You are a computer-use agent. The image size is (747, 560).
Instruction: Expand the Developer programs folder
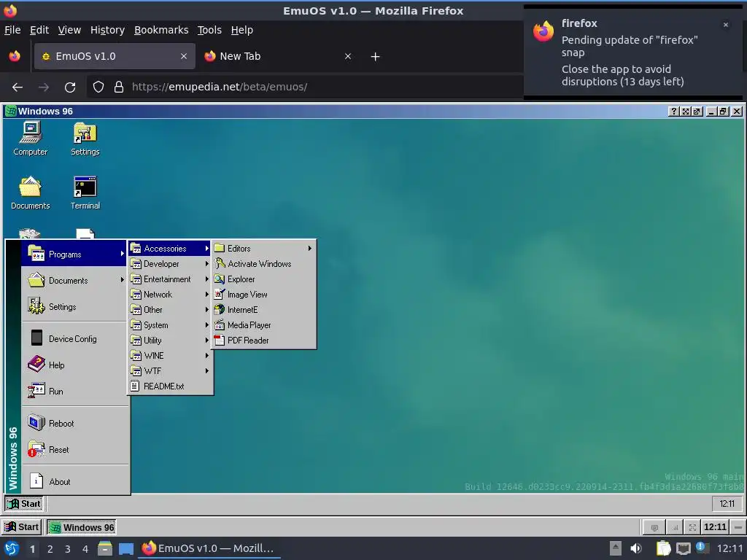click(170, 264)
